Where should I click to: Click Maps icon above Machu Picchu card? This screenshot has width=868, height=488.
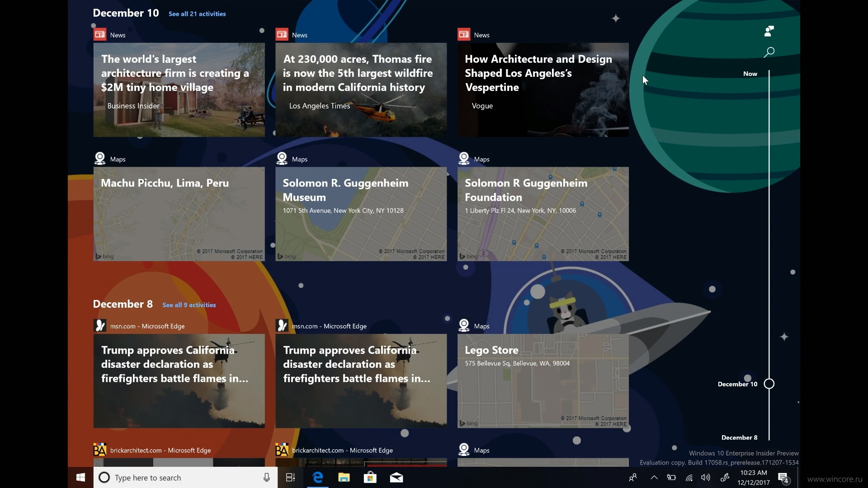[100, 159]
